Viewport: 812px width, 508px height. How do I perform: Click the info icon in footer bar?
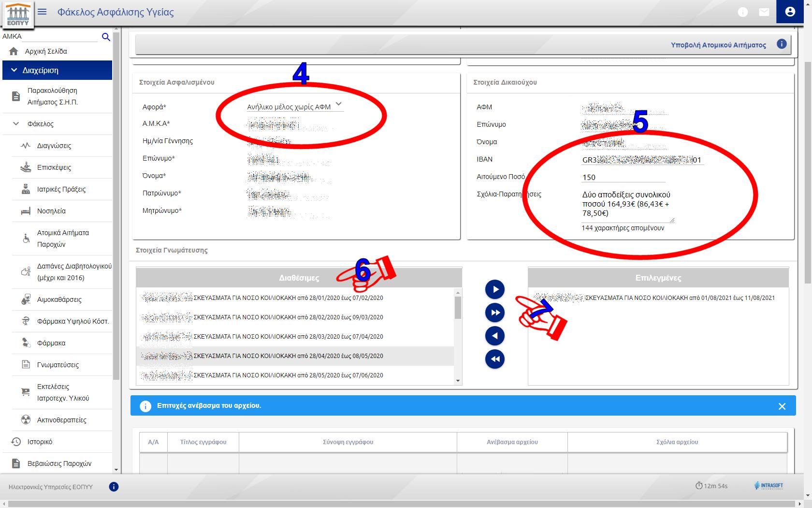[x=114, y=487]
